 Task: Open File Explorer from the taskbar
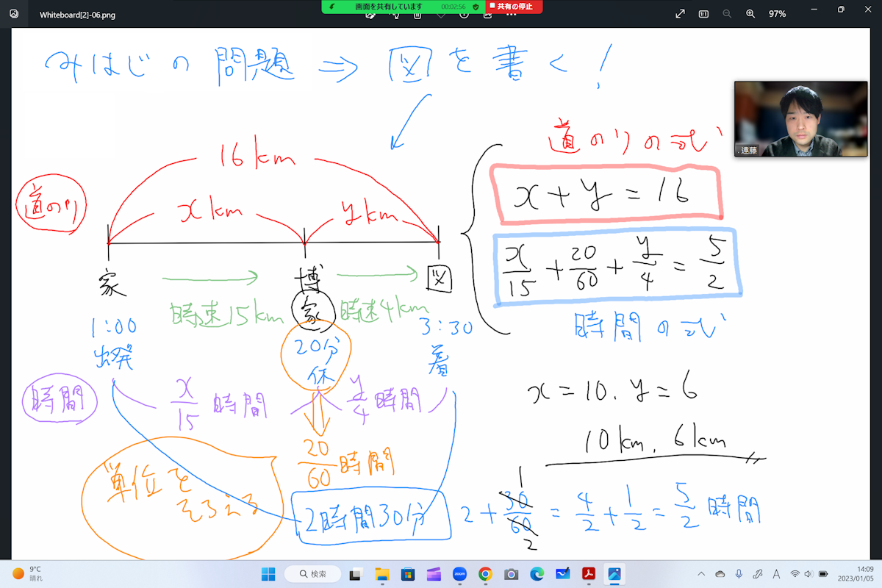click(x=382, y=573)
